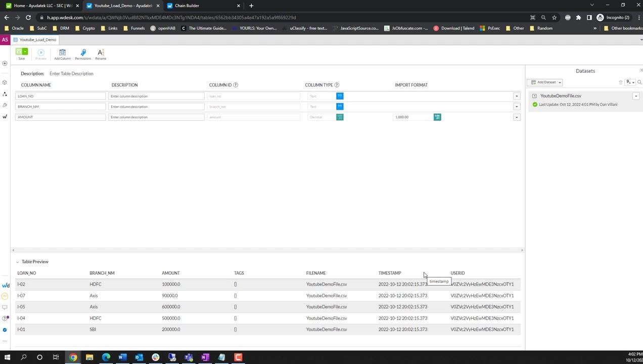643x364 pixels.
Task: Click the Preview play icon
Action: 41,52
